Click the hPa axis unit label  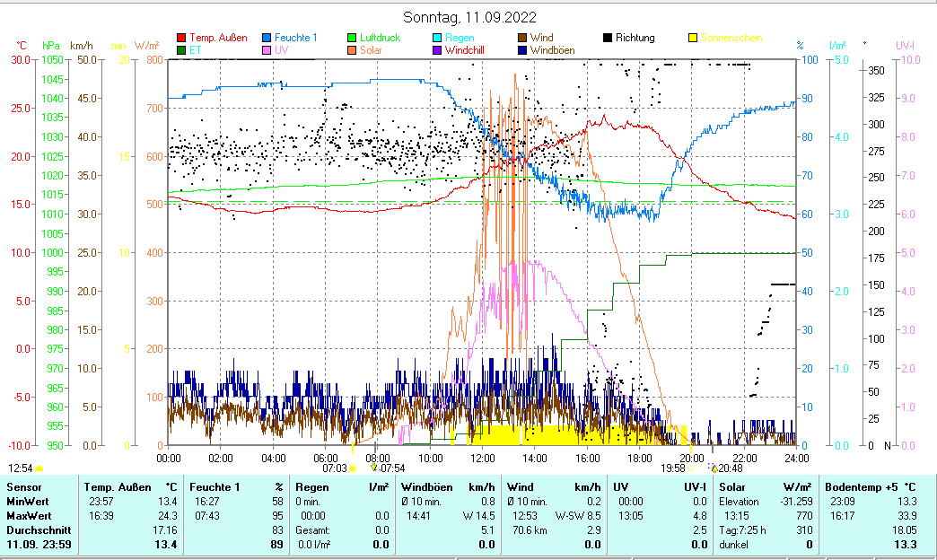pos(51,45)
